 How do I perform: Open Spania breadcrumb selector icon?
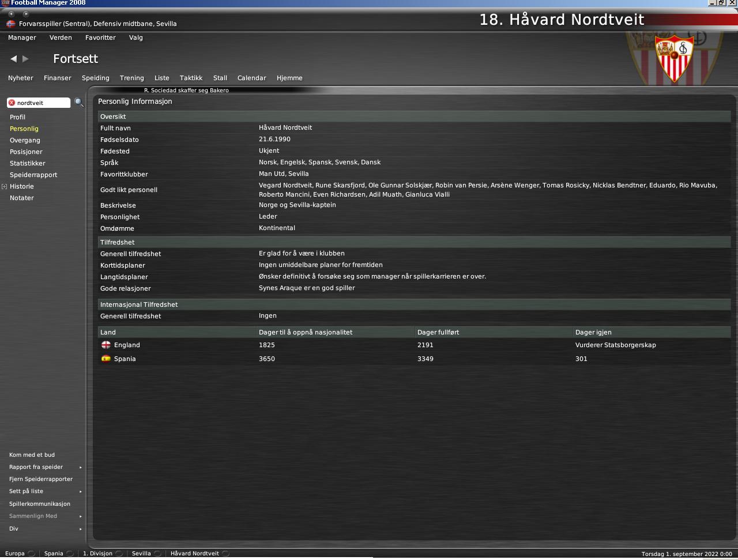point(70,554)
